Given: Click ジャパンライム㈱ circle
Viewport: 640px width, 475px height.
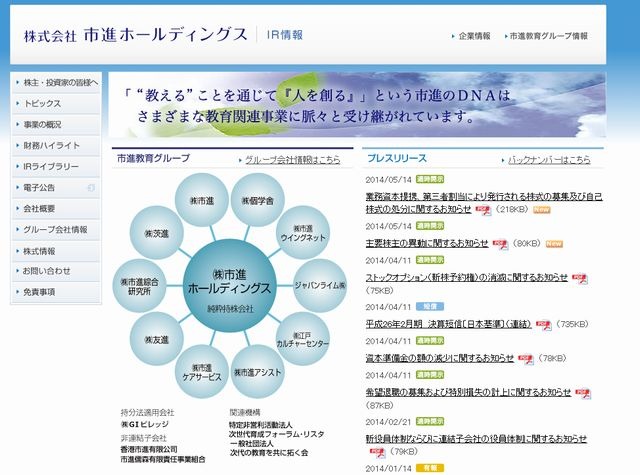Looking at the screenshot, I should point(320,286).
